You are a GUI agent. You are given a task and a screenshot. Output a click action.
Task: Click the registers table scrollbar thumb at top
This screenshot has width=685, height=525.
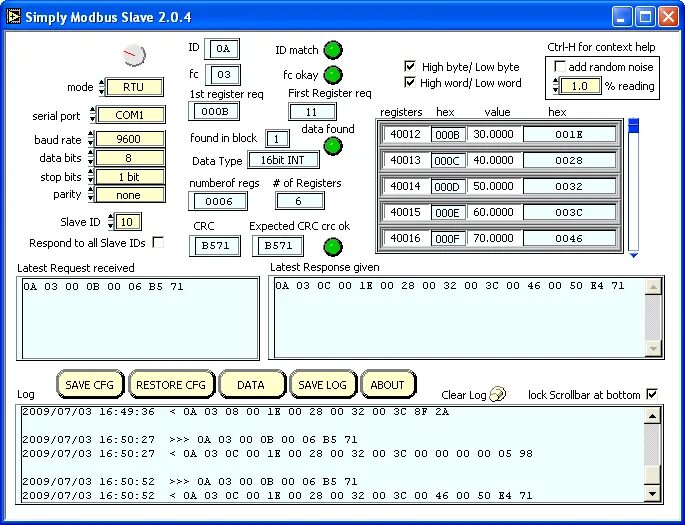[x=633, y=126]
